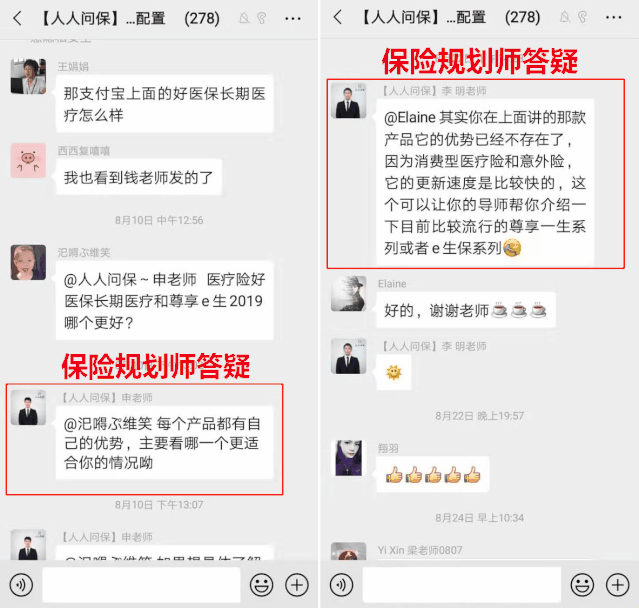
Task: Switch to voice input in right chat
Action: click(342, 585)
